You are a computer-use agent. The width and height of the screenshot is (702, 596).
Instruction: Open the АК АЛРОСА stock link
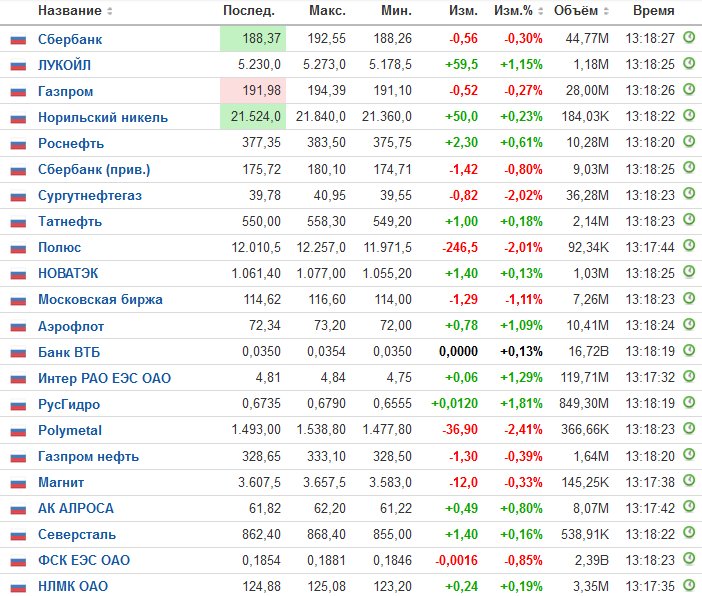click(76, 509)
